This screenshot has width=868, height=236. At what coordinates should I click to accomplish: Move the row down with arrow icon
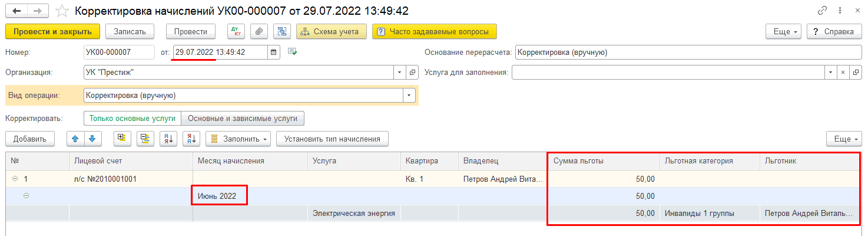click(x=92, y=139)
